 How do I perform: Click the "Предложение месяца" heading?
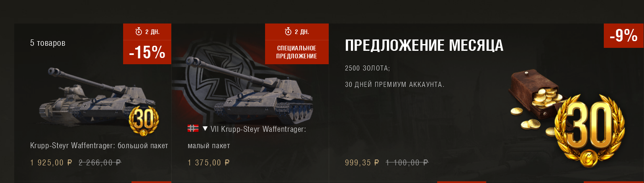424,46
